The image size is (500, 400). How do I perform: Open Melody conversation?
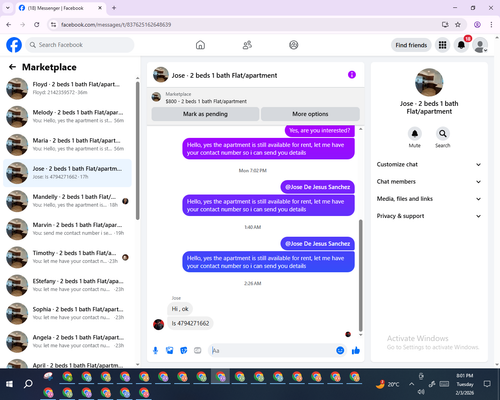(x=67, y=117)
